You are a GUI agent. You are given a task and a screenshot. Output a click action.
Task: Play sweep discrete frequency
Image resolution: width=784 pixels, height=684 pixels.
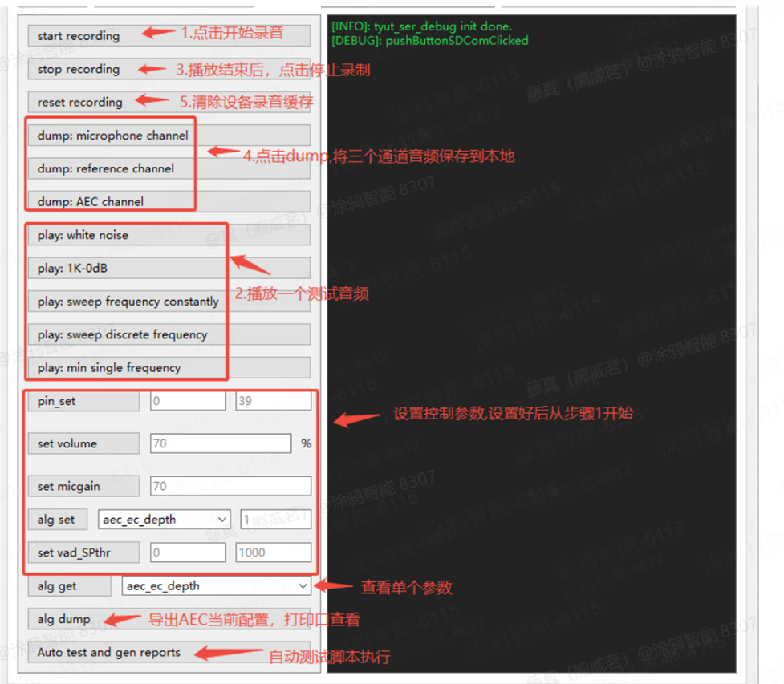[x=122, y=335]
